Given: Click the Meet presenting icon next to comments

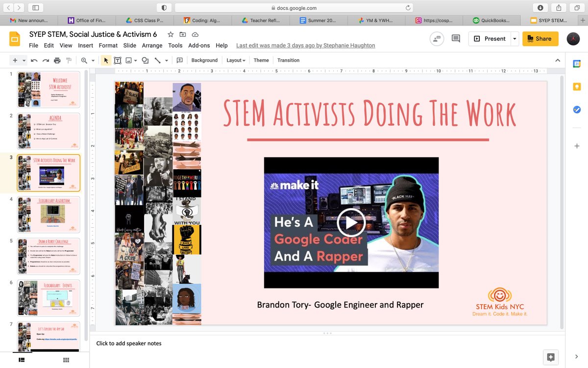Looking at the screenshot, I should [437, 39].
